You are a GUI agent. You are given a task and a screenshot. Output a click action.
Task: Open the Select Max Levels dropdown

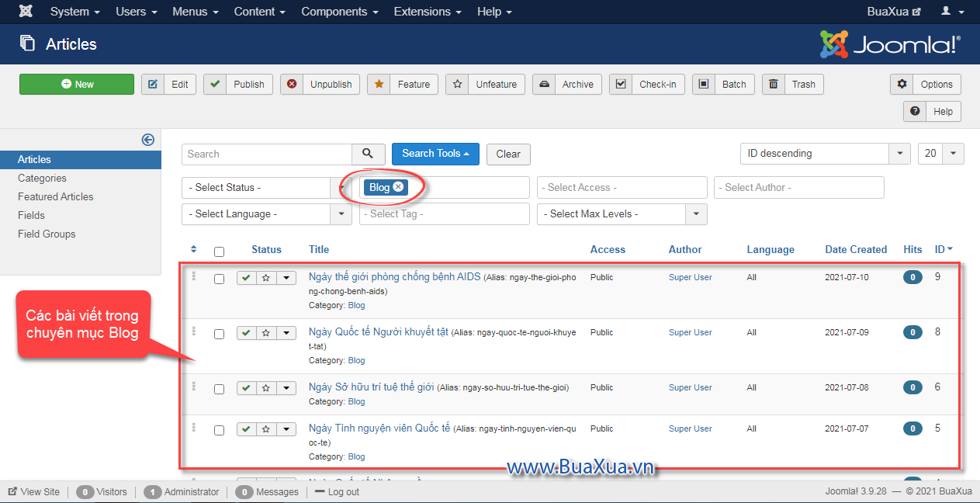622,214
